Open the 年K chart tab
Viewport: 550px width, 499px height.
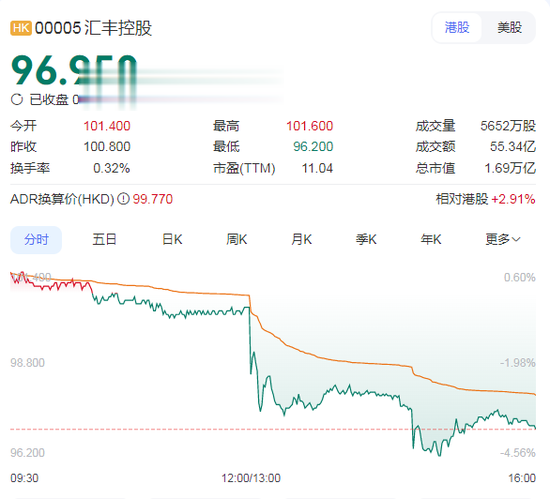[x=431, y=240]
